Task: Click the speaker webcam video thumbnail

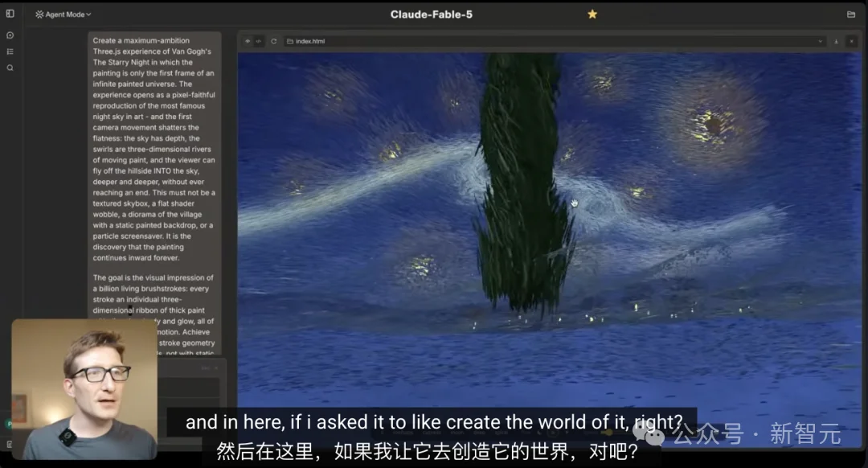Action: 84,389
